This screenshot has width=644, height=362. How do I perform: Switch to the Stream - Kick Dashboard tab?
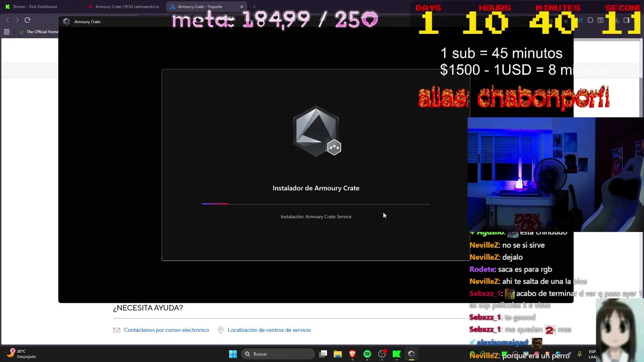pos(40,7)
